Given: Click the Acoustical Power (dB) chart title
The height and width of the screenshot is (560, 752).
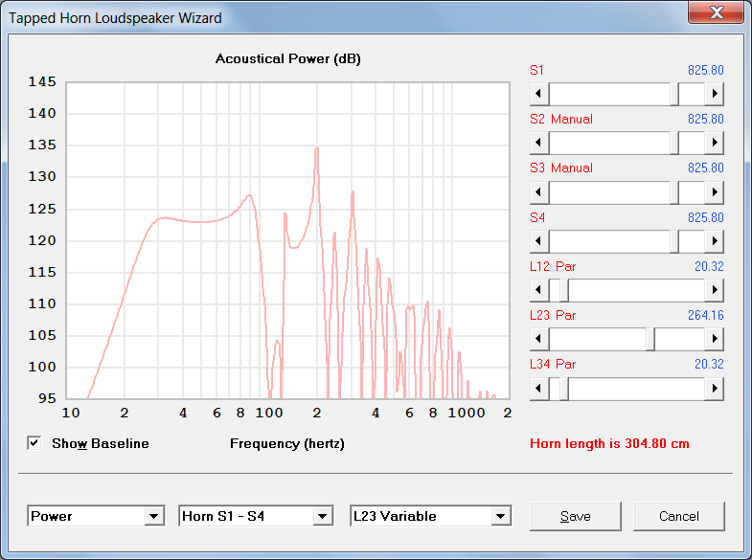Looking at the screenshot, I should coord(287,59).
